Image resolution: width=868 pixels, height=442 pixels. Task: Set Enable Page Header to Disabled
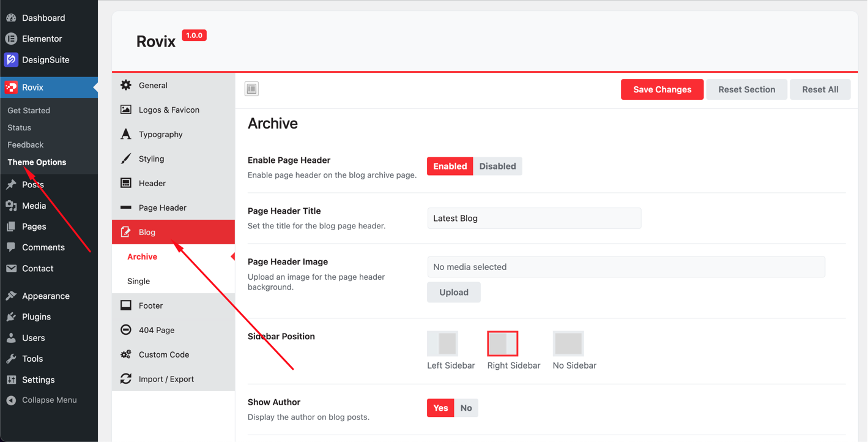[497, 166]
